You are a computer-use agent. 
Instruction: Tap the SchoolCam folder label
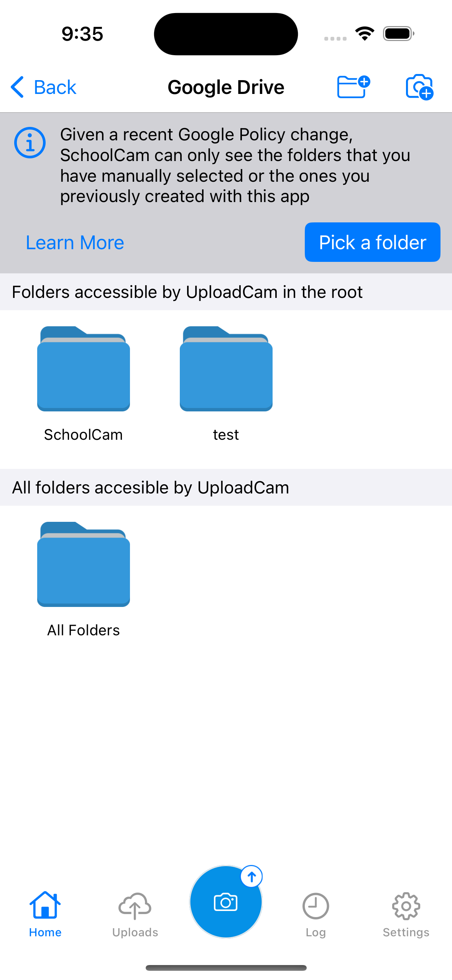pyautogui.click(x=84, y=435)
